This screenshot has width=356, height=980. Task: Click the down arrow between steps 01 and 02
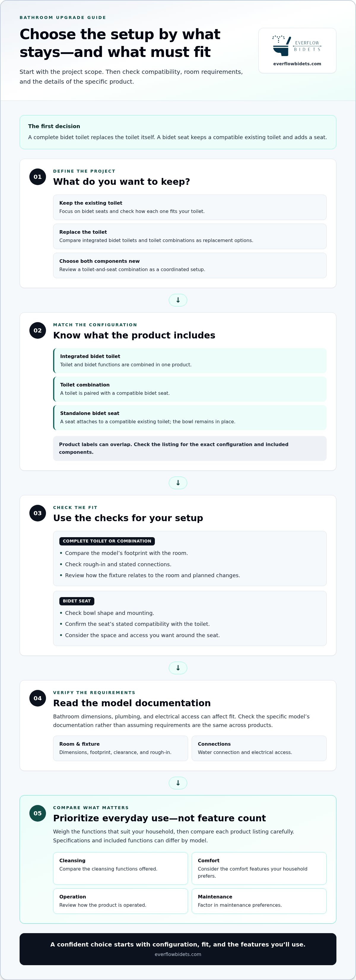click(178, 300)
